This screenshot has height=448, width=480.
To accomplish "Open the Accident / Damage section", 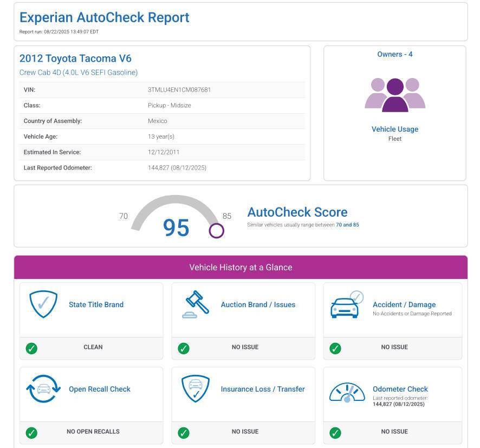I will pyautogui.click(x=404, y=304).
